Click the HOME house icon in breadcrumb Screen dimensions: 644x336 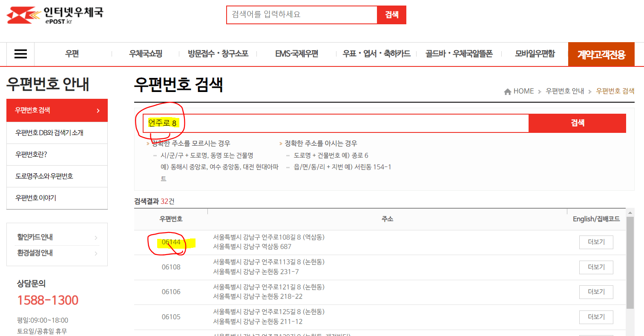click(x=507, y=91)
